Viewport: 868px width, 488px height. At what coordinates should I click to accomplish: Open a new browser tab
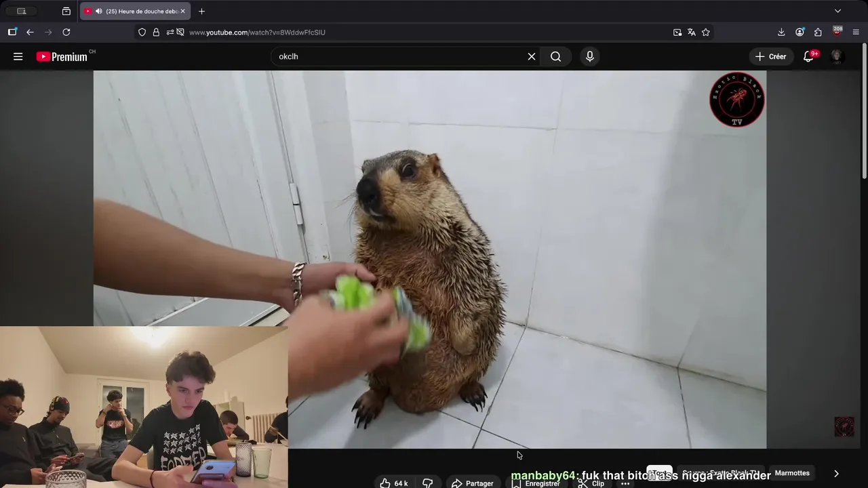coord(201,12)
